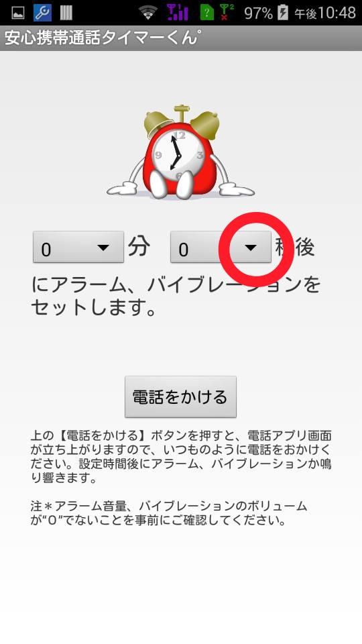Open the seconds (秒) dropdown
This screenshot has height=644, width=362.
pos(221,247)
